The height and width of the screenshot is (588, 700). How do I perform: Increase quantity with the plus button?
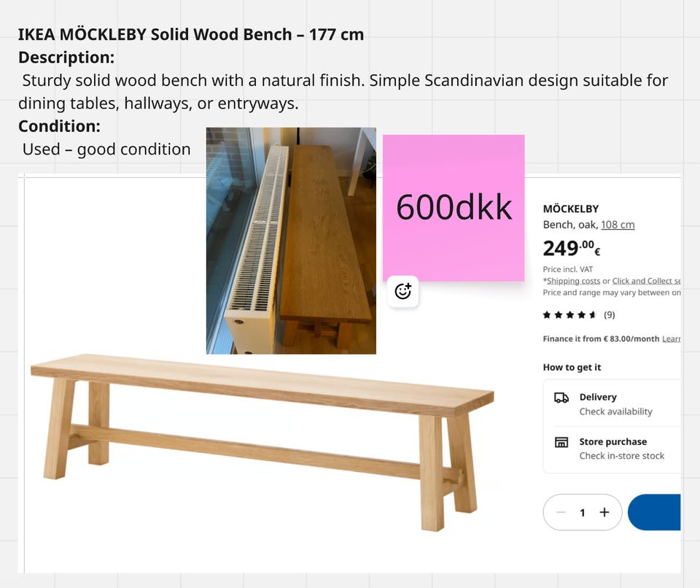604,512
